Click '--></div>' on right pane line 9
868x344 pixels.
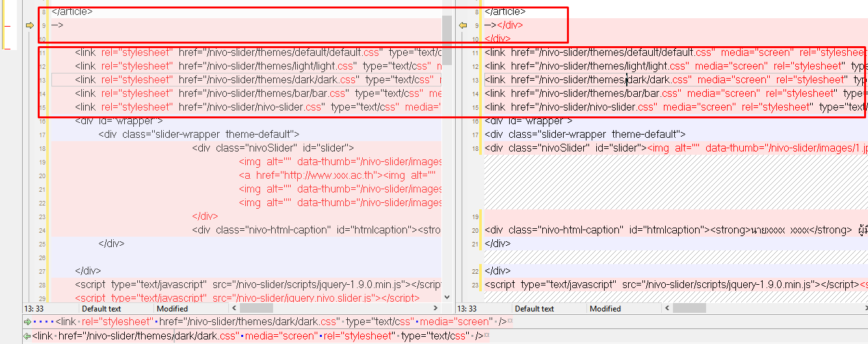tap(504, 25)
